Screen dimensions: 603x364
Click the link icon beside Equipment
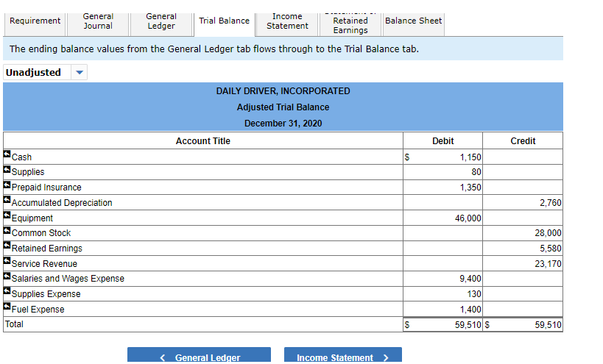coord(7,215)
